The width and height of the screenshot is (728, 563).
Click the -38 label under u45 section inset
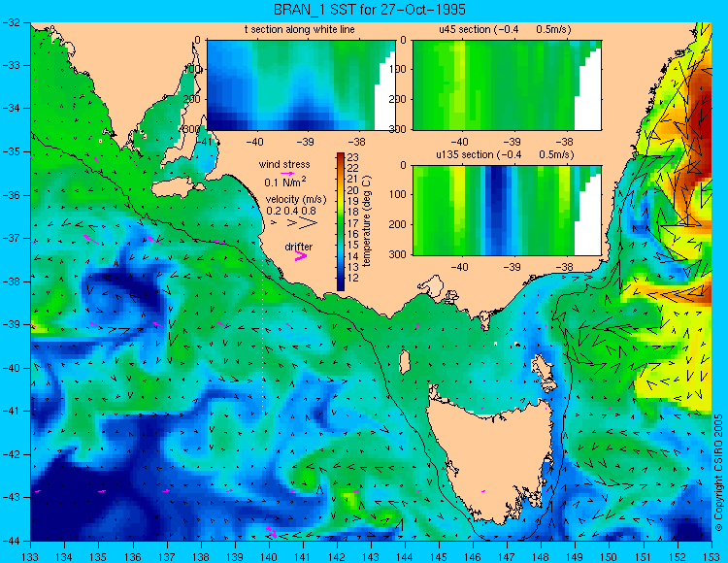565,142
